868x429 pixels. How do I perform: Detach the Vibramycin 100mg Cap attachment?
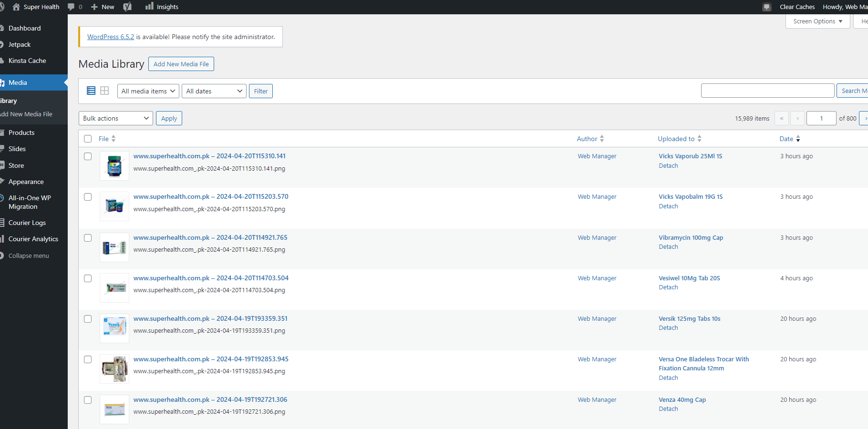(668, 246)
